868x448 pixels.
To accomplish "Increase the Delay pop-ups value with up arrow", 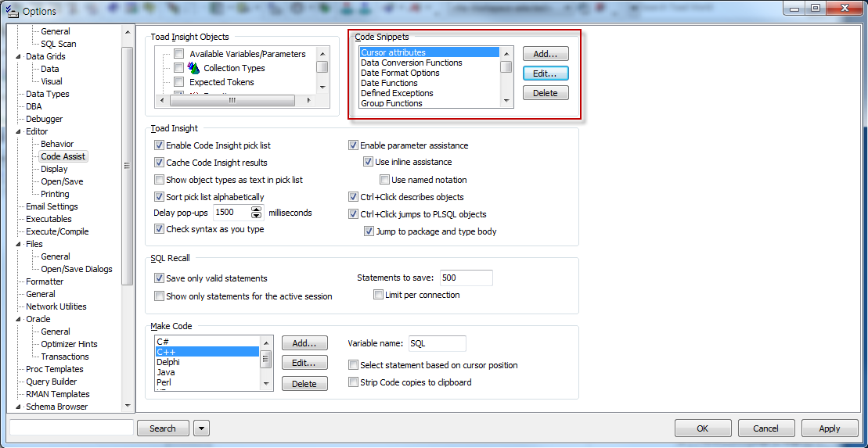I will pos(257,209).
